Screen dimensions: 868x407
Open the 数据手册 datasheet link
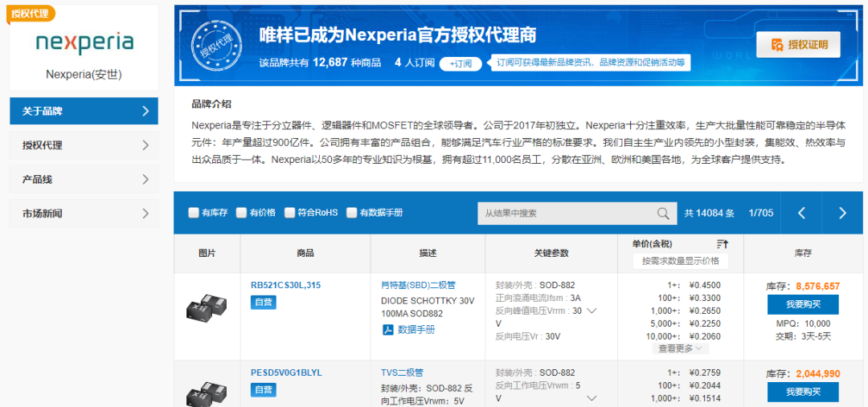click(x=417, y=330)
